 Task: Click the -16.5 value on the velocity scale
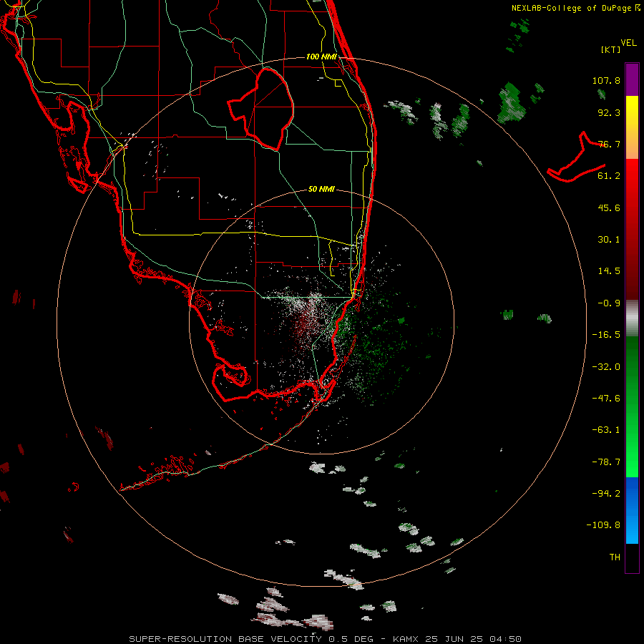point(606,335)
